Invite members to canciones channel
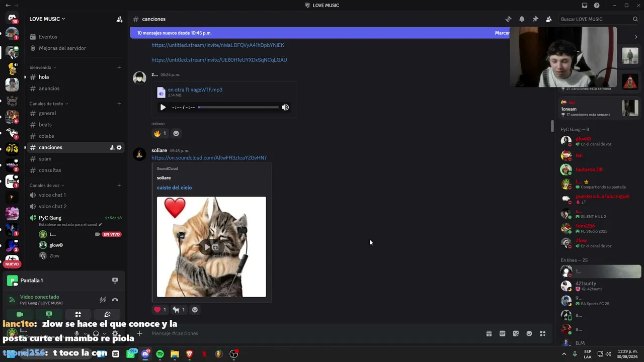 [112, 147]
